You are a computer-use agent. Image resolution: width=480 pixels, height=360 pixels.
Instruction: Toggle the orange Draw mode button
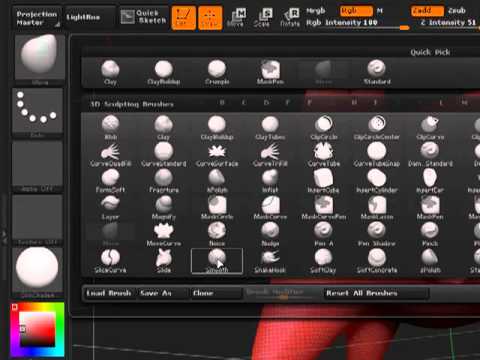click(x=210, y=18)
